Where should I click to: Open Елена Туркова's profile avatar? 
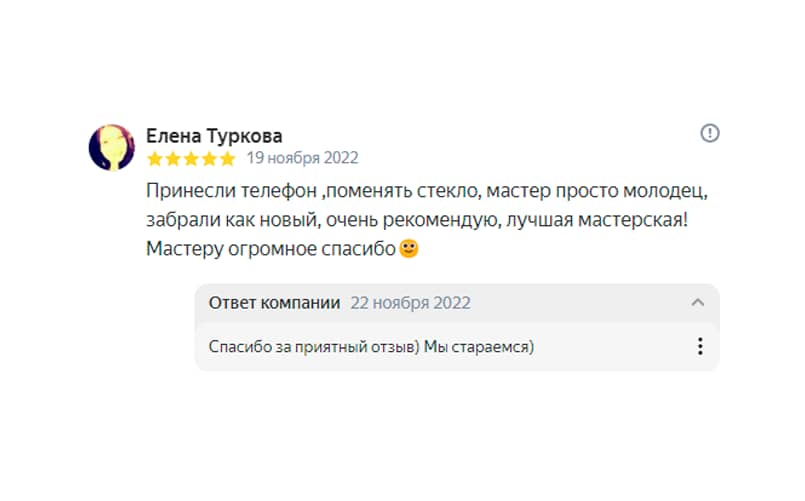[x=112, y=147]
